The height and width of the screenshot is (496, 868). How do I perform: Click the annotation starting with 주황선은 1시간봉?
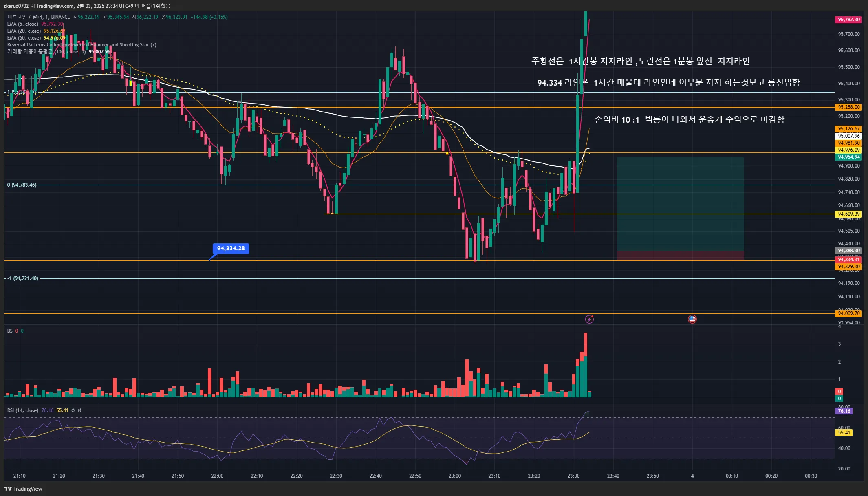[x=640, y=61]
